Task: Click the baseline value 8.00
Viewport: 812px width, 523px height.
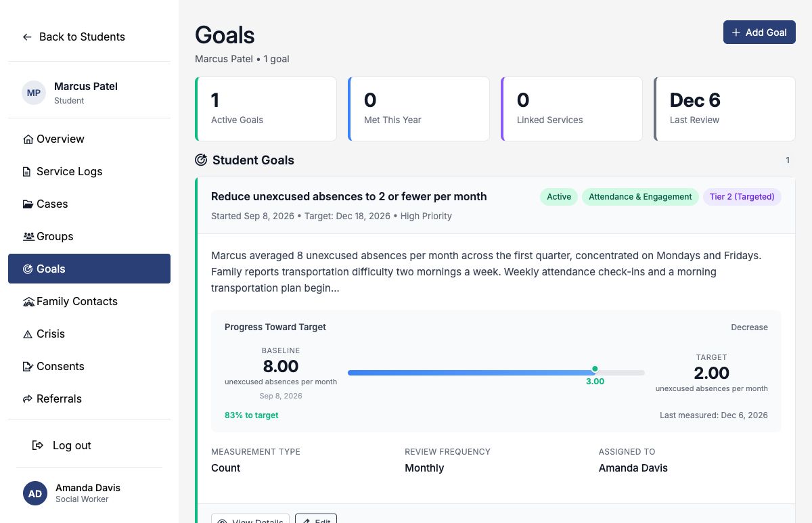Action: (x=281, y=367)
